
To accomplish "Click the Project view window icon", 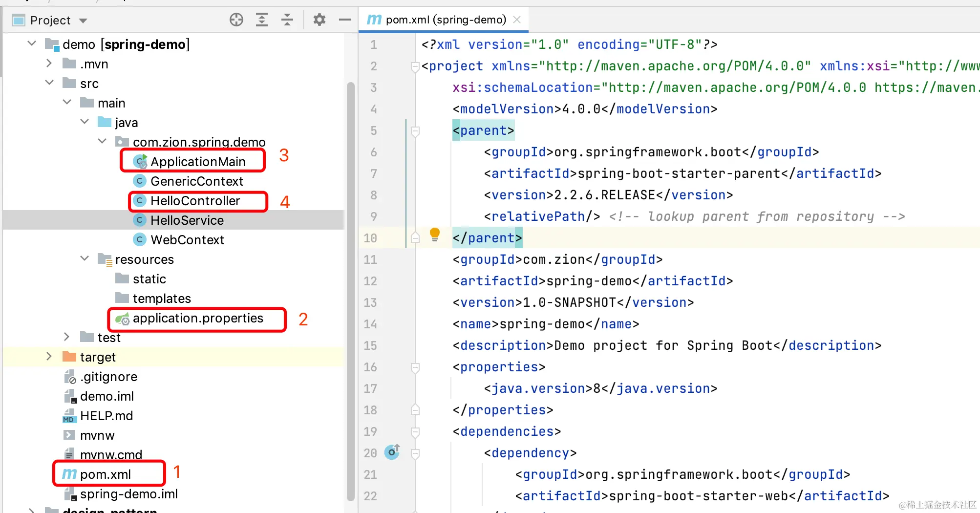I will coord(19,21).
